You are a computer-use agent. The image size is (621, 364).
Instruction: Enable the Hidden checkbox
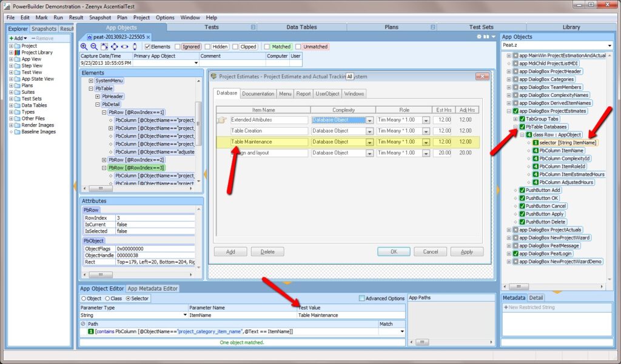click(207, 47)
